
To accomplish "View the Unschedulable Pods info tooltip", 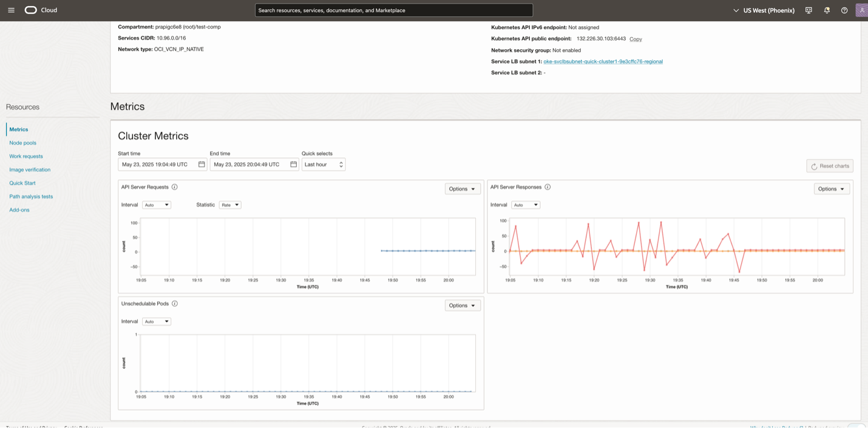I will click(x=174, y=303).
